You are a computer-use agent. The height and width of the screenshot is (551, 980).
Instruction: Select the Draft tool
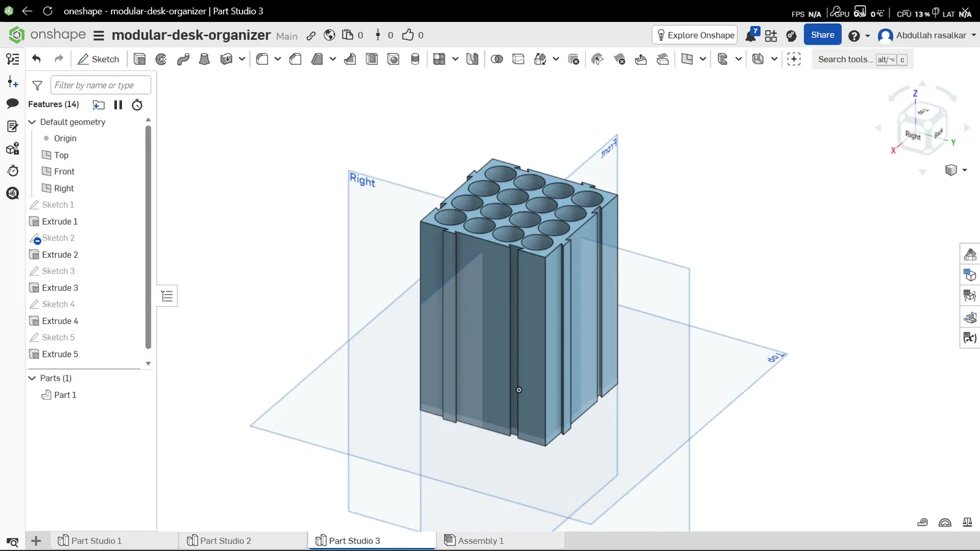coord(317,59)
